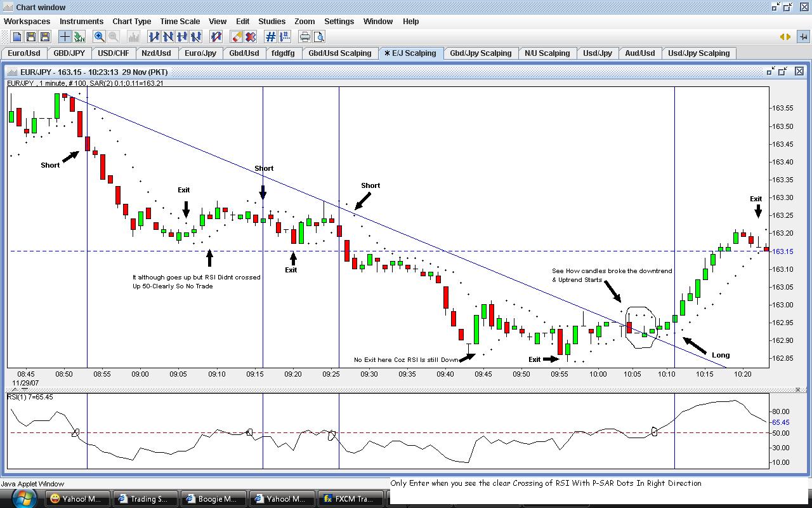This screenshot has width=812, height=508.
Task: Open the Studies menu
Action: (272, 21)
